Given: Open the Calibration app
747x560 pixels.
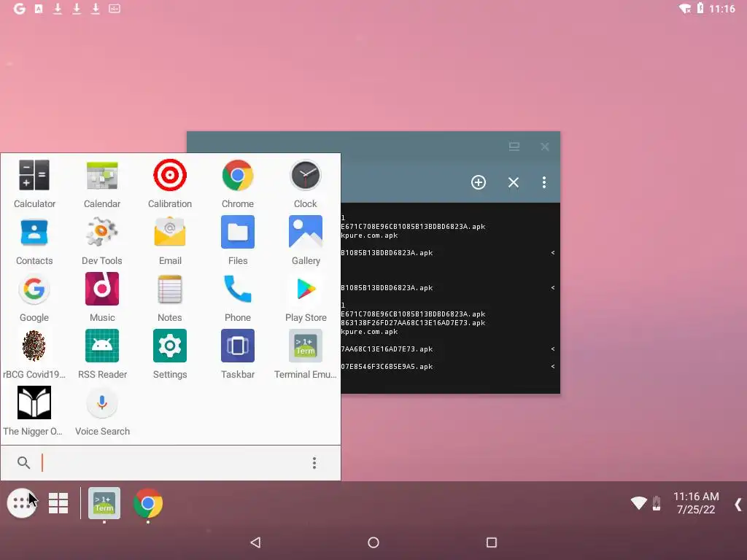Looking at the screenshot, I should point(170,184).
